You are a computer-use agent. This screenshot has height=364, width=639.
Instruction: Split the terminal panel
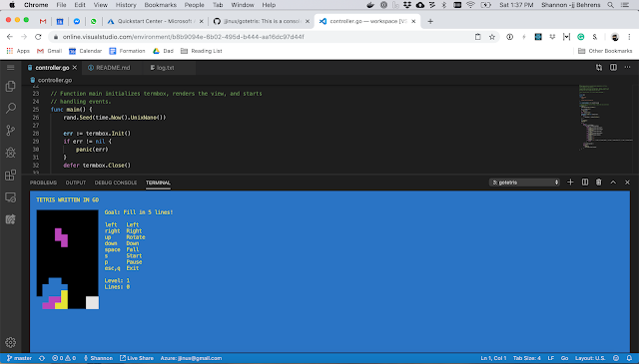pyautogui.click(x=585, y=182)
